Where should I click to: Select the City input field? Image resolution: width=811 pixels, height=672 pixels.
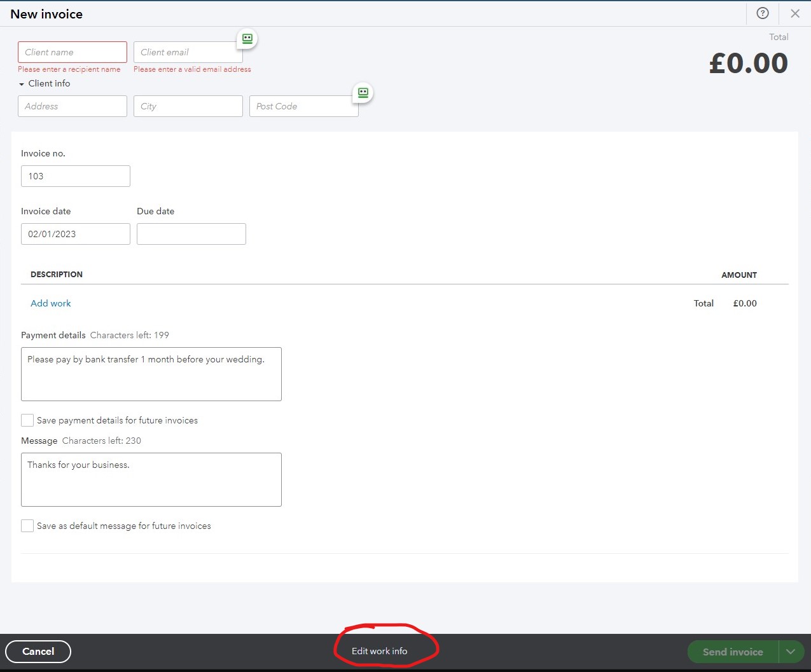tap(188, 106)
